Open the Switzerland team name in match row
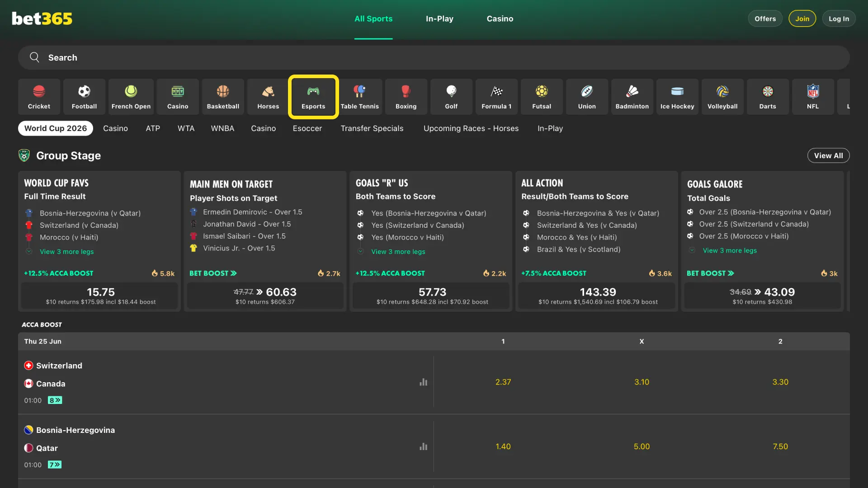 click(x=59, y=366)
